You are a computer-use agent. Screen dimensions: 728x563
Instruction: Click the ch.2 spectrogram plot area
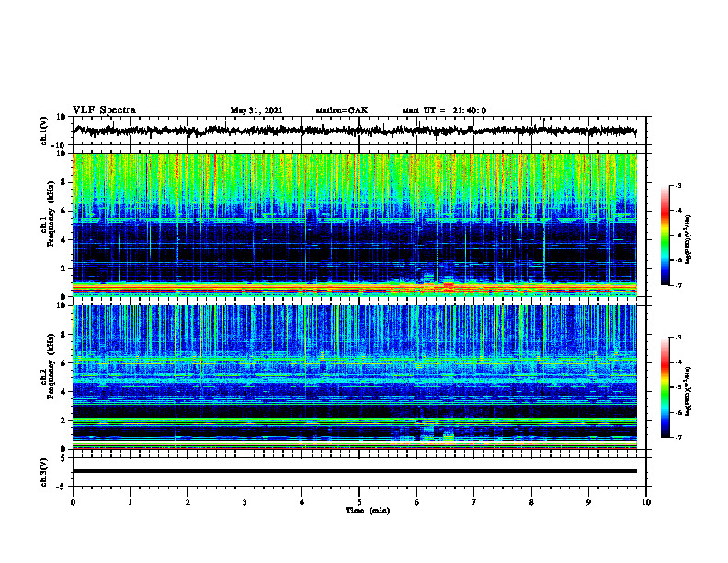click(x=354, y=377)
